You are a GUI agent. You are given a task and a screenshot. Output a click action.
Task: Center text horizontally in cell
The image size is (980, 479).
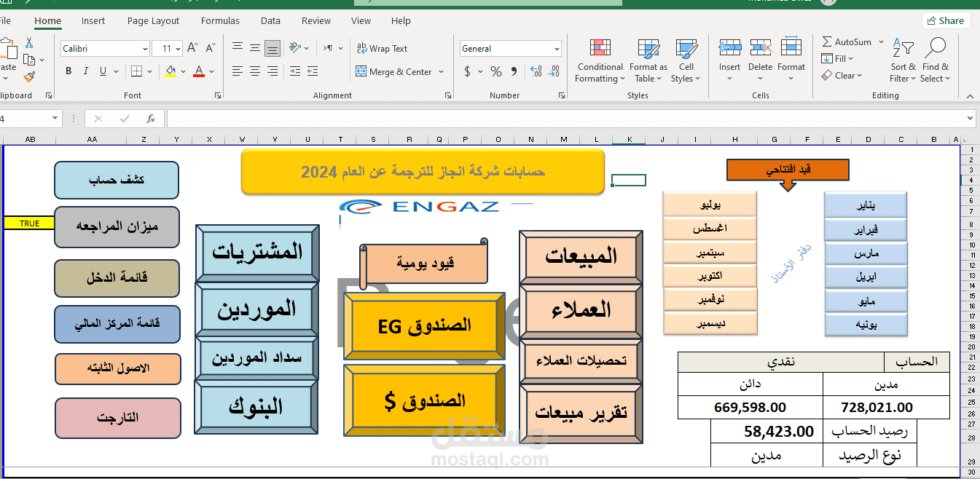pos(255,71)
